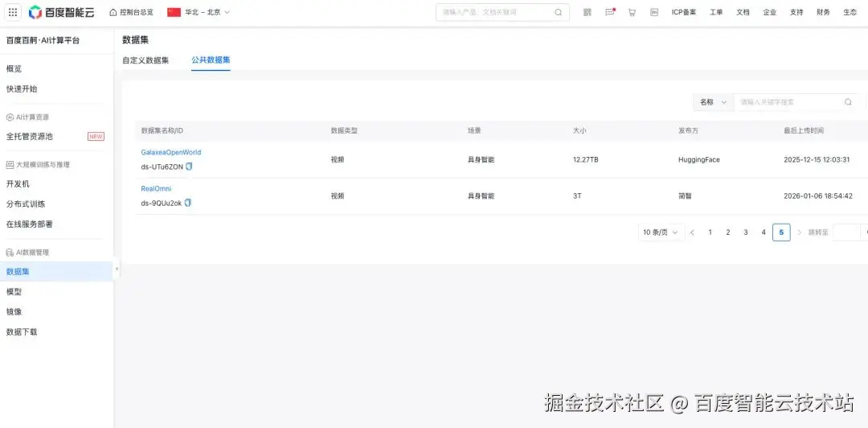Click the 12.27TB size cell
Image resolution: width=868 pixels, height=428 pixels.
coord(586,159)
